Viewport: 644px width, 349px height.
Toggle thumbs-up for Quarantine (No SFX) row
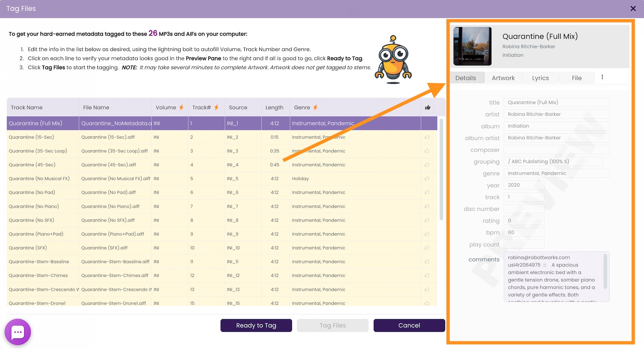[x=427, y=220]
